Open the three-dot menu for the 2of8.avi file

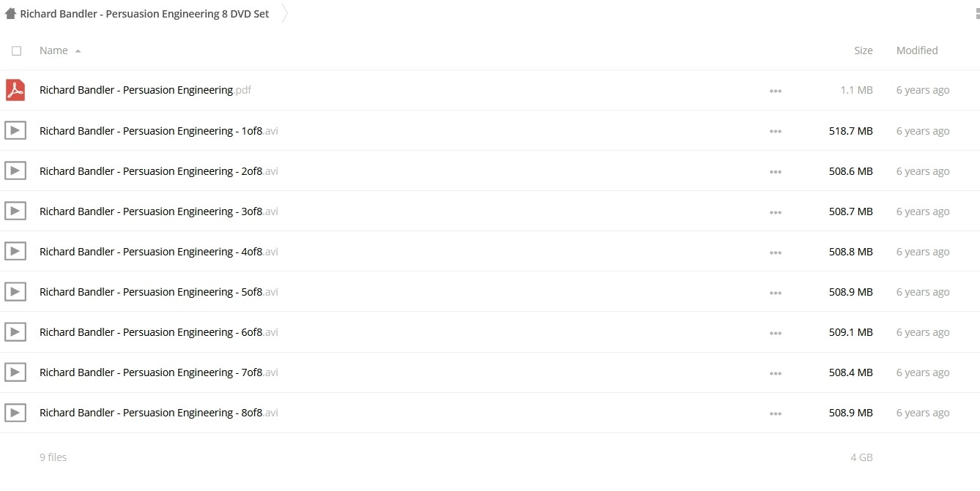776,172
